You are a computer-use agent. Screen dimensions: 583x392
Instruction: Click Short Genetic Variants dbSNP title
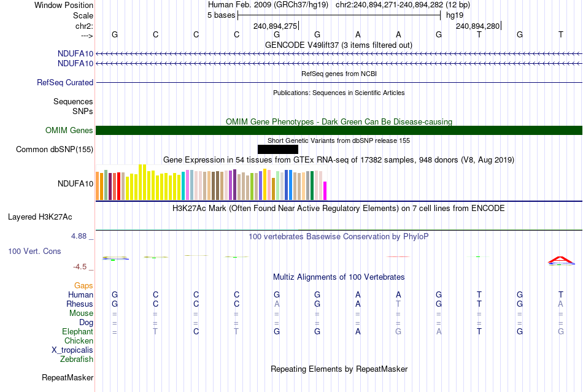tap(338, 140)
